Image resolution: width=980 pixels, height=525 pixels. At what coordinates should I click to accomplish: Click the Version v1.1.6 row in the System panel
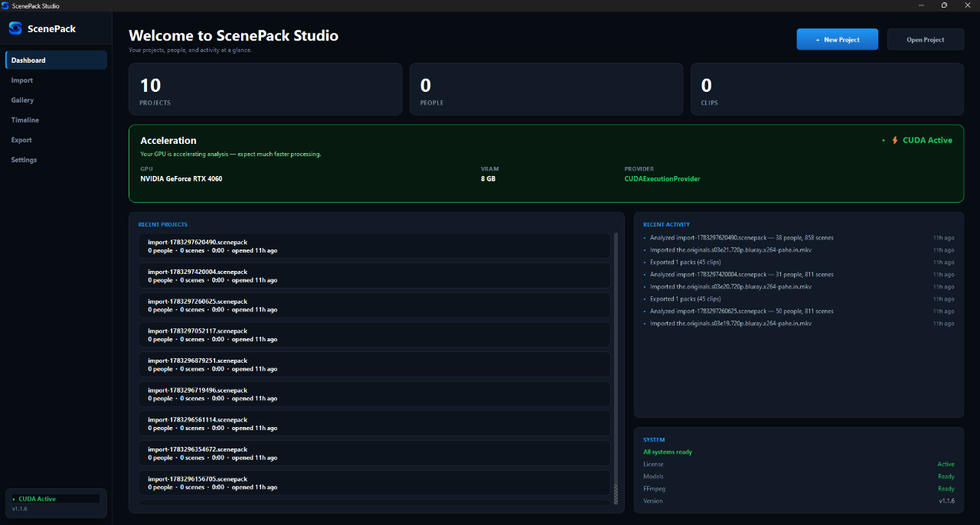[x=799, y=501]
